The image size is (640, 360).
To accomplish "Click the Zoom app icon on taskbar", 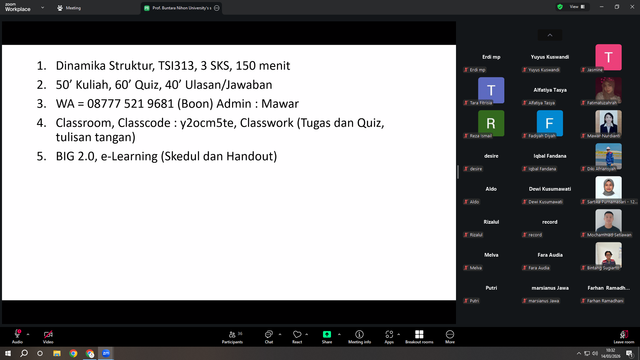I will [x=106, y=353].
